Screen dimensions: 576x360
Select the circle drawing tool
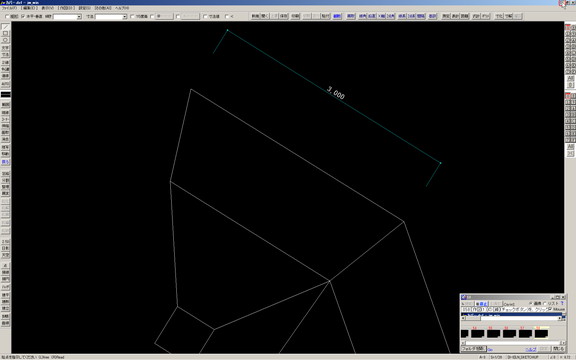point(5,40)
